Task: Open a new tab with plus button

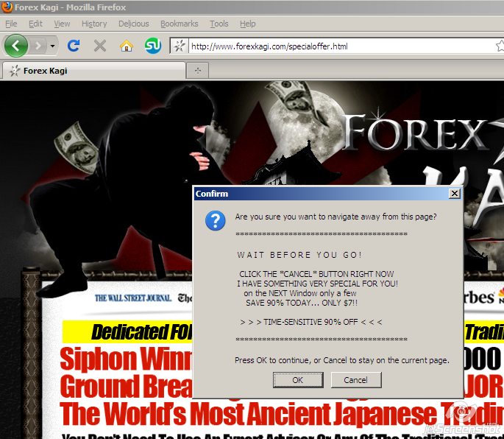Action: tap(198, 71)
